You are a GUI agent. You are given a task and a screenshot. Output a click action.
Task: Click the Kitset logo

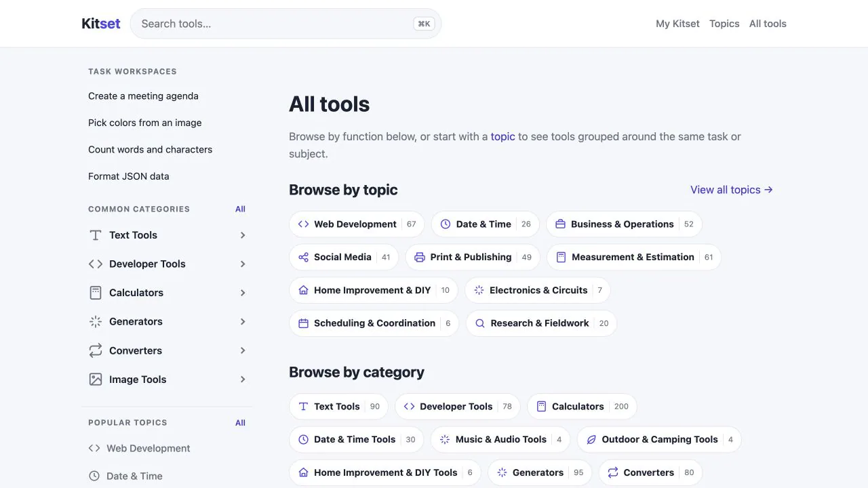pos(101,24)
